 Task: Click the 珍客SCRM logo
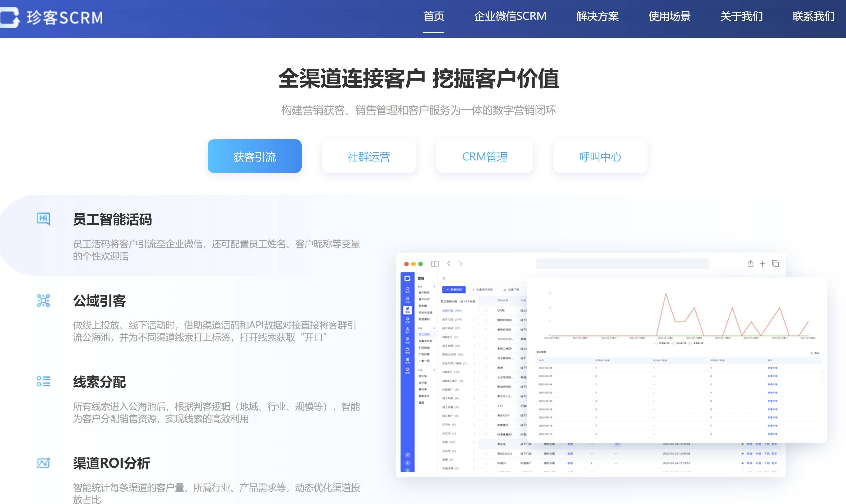pos(52,17)
